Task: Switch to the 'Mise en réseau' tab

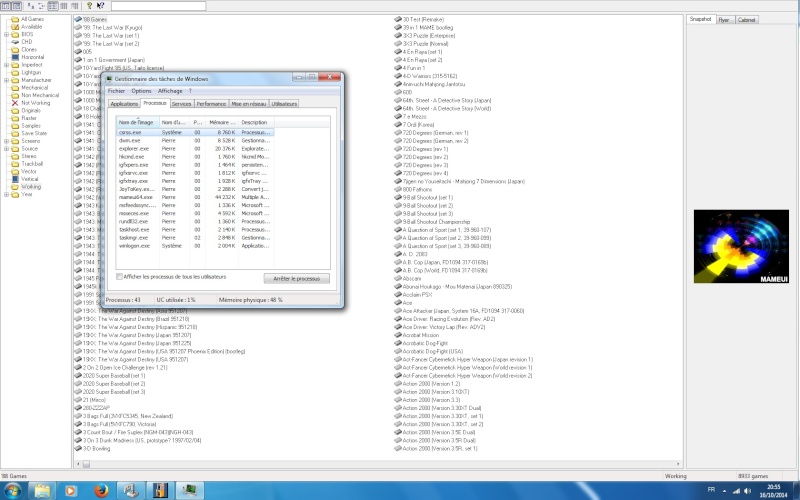Action: tap(249, 104)
